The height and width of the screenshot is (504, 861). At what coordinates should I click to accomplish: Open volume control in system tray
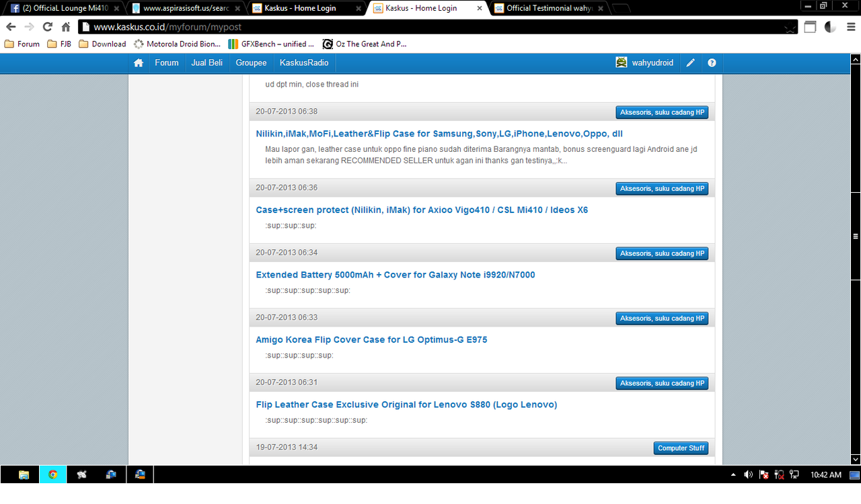pyautogui.click(x=749, y=474)
